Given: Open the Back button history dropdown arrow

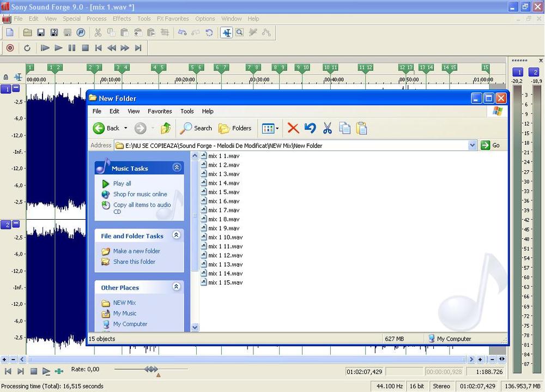Looking at the screenshot, I should coord(125,128).
